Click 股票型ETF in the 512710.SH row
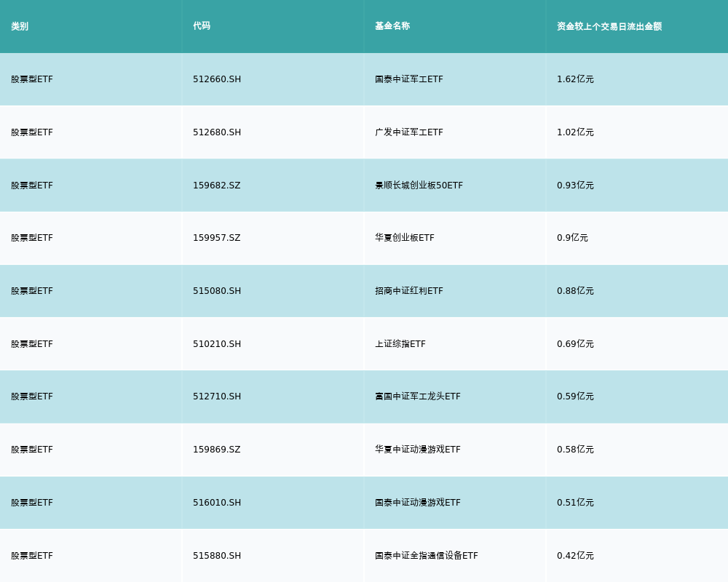The image size is (728, 582). point(32,396)
